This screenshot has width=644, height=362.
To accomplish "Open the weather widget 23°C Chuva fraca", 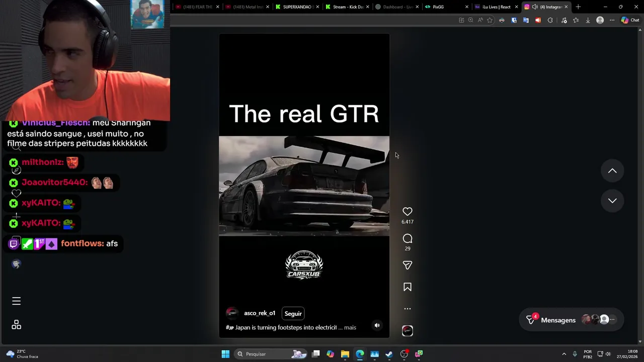I will click(x=22, y=354).
